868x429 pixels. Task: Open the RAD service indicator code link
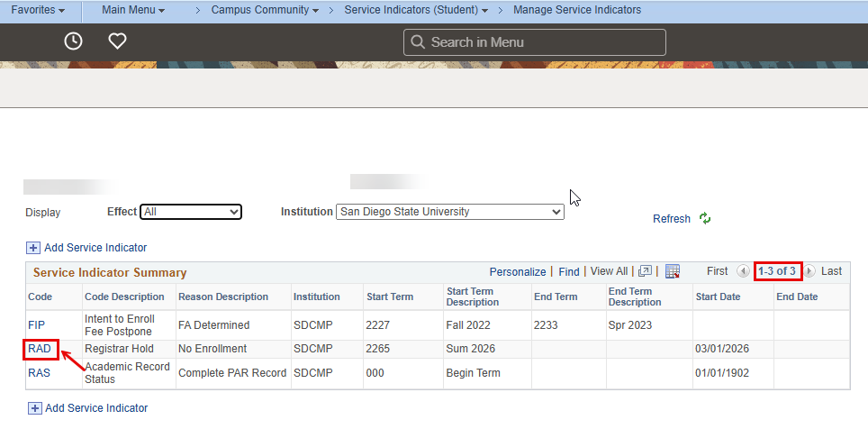point(40,349)
